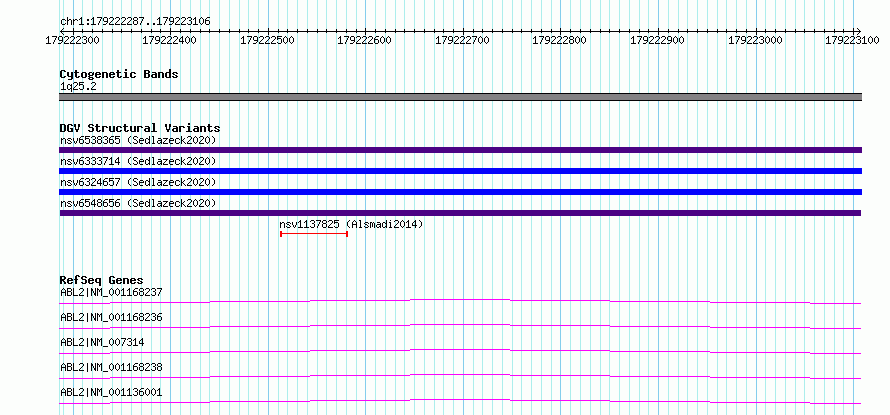Viewport: 890px width, 415px height.
Task: Click the chr1:179222287..179223106 region label
Action: click(x=135, y=21)
